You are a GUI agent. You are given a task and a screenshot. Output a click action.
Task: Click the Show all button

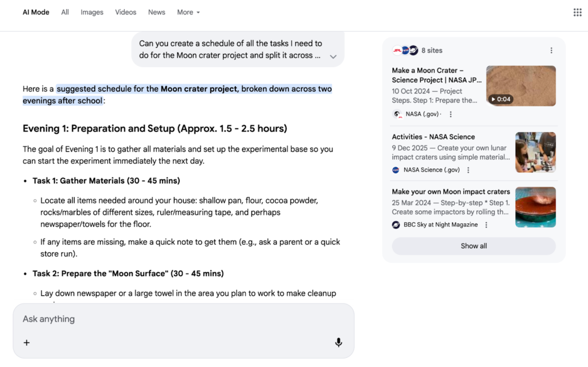[473, 246]
